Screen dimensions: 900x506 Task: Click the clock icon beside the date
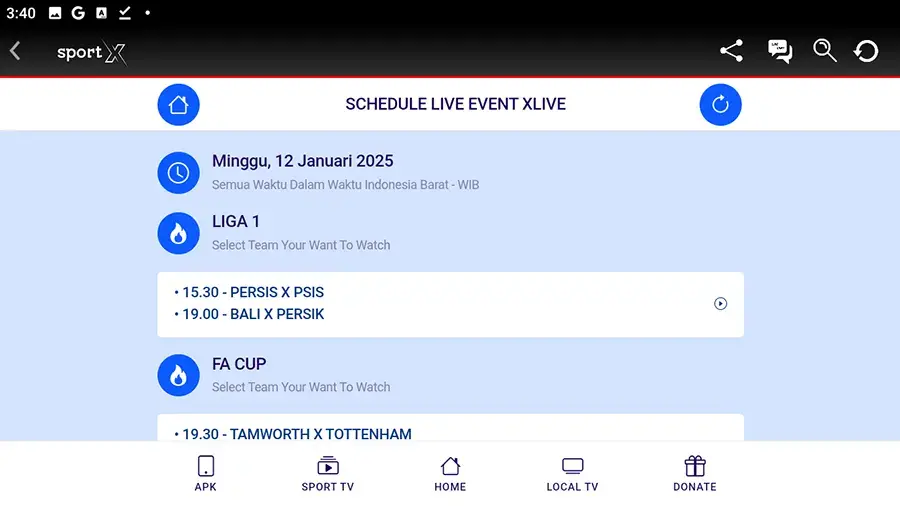click(x=178, y=172)
